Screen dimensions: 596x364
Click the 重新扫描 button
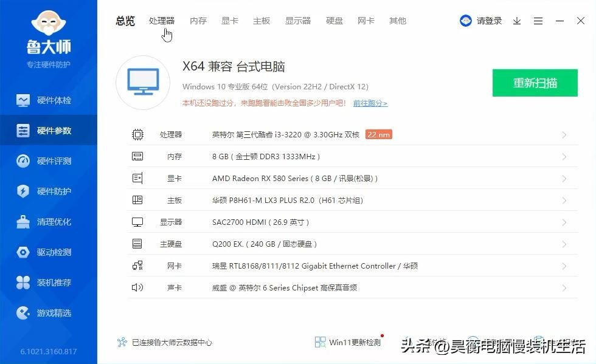pos(535,83)
